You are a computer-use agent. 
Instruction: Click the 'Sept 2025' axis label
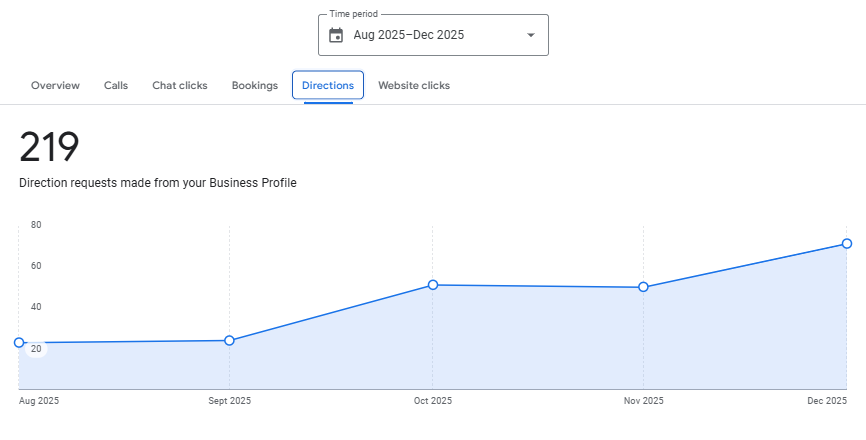pos(230,401)
